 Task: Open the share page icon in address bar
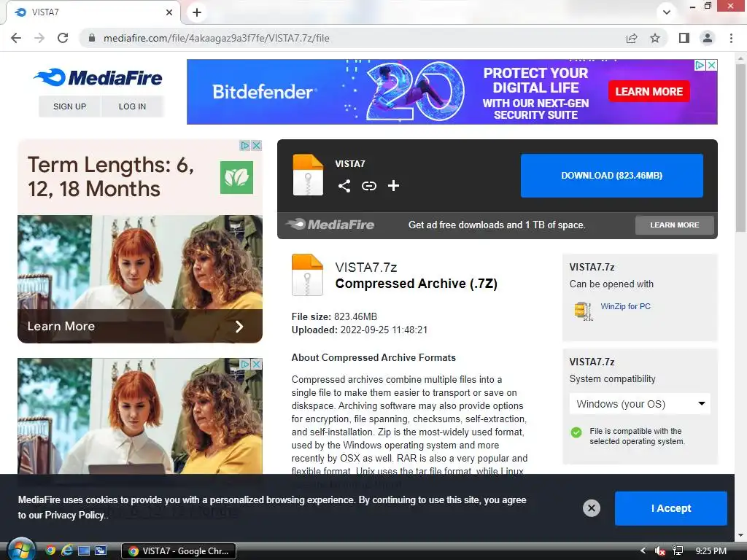click(632, 38)
